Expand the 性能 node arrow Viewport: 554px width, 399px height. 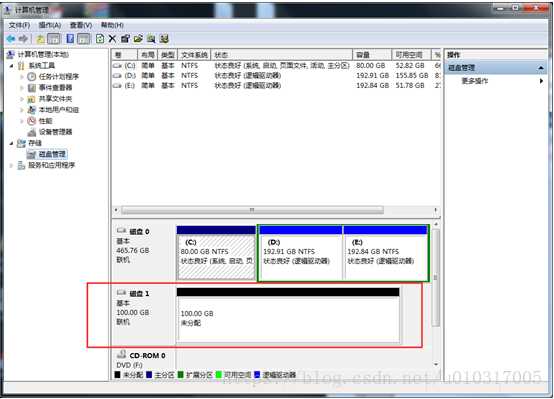(x=22, y=121)
